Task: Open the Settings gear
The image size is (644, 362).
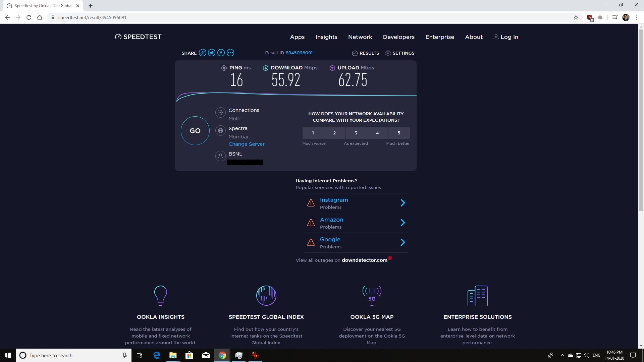Action: (x=388, y=53)
